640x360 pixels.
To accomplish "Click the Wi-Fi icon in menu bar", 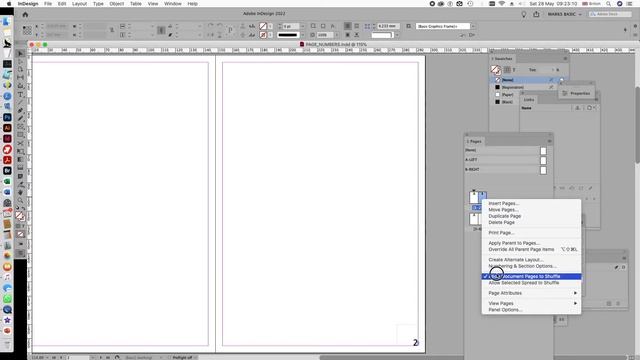I will tap(502, 4).
